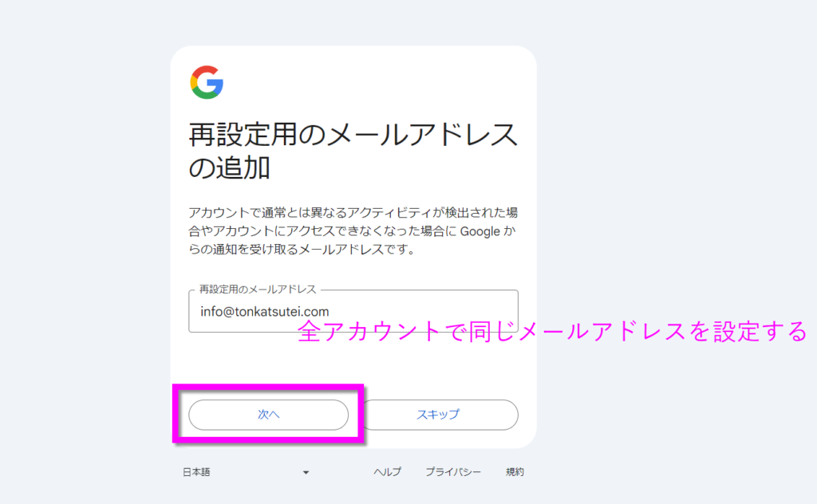Viewport: 817px width, 504px height.
Task: Open the ヘルプ link
Action: (387, 472)
